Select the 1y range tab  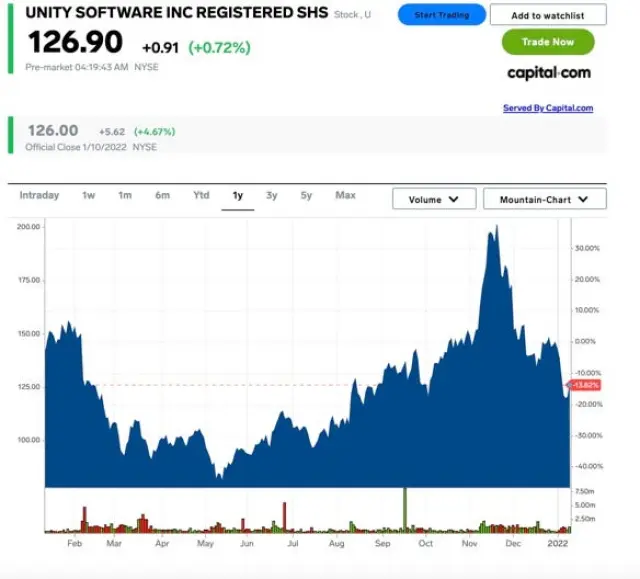pyautogui.click(x=238, y=196)
